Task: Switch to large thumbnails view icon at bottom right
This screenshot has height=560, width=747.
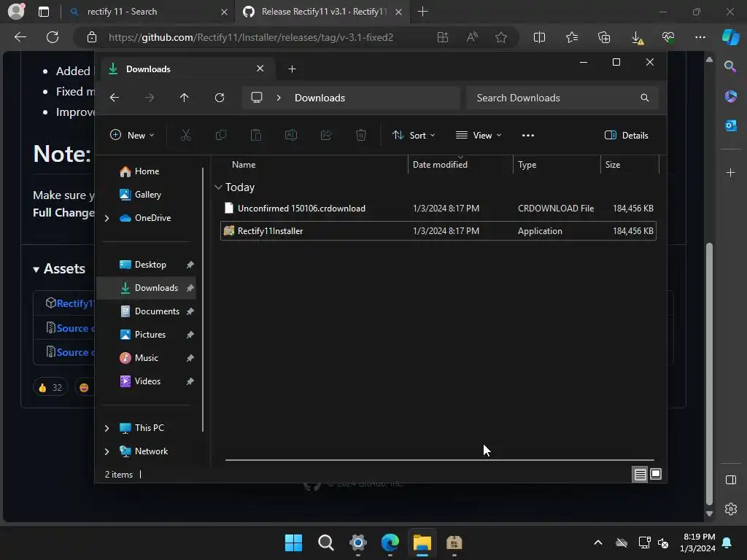Action: [656, 474]
